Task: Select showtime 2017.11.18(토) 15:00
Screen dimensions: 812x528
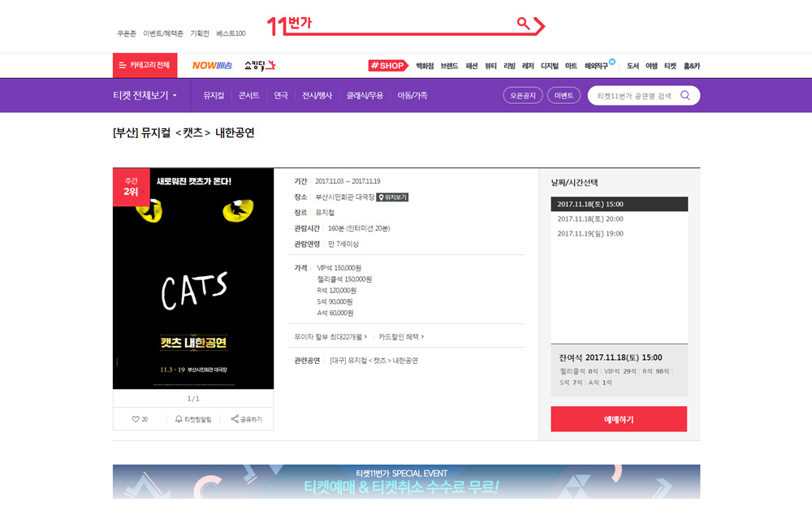Action: pyautogui.click(x=620, y=204)
